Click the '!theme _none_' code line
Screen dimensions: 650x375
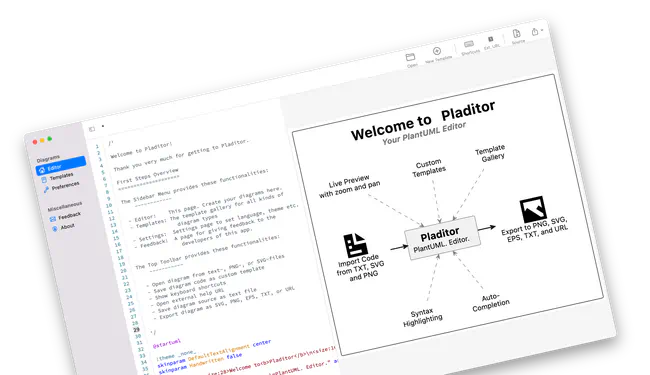coord(176,355)
